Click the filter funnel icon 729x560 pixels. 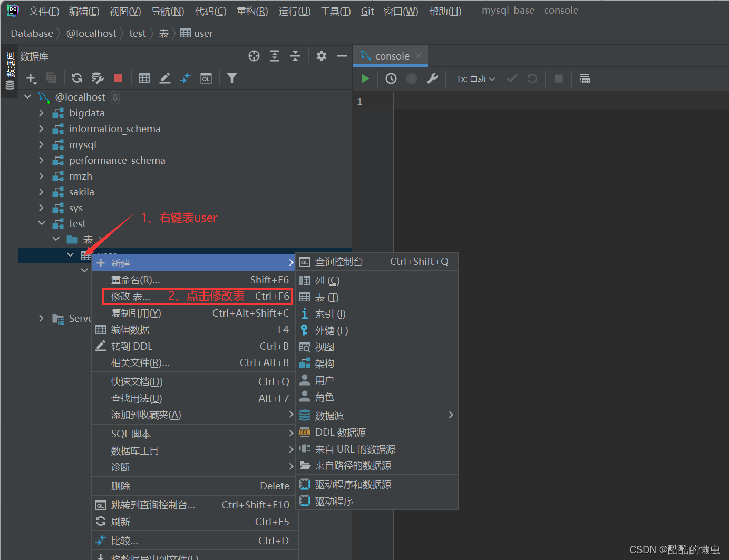point(232,78)
